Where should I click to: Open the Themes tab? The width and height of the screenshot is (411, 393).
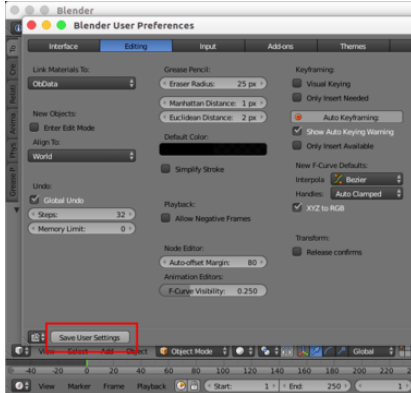coord(353,46)
